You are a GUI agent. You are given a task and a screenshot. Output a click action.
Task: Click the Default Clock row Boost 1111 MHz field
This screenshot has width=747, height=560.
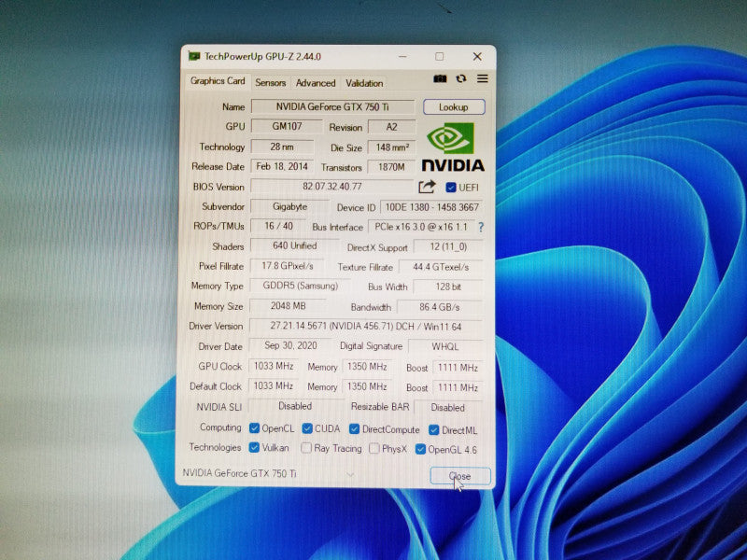tap(458, 387)
